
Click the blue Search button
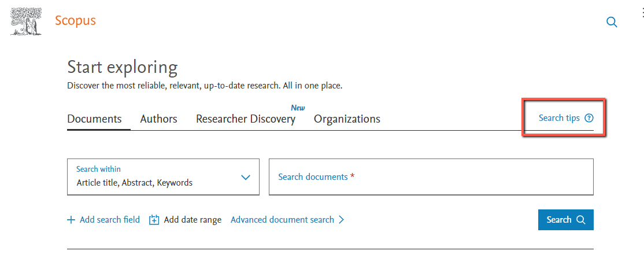(565, 220)
